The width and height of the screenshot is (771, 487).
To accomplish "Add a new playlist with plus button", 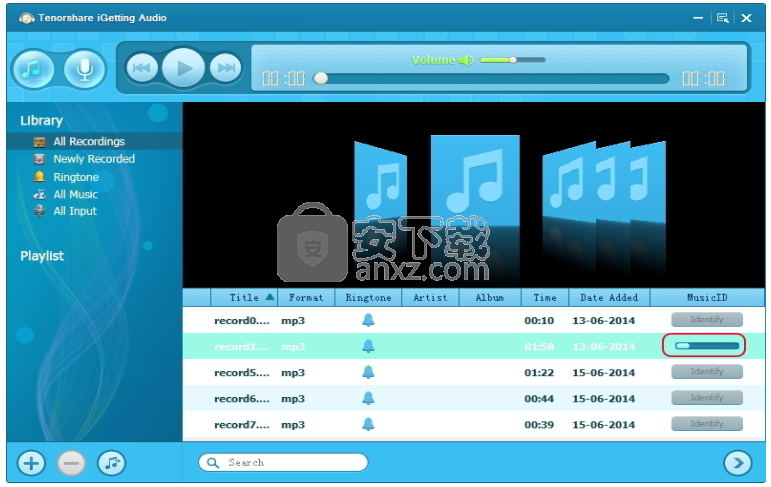I will [31, 463].
